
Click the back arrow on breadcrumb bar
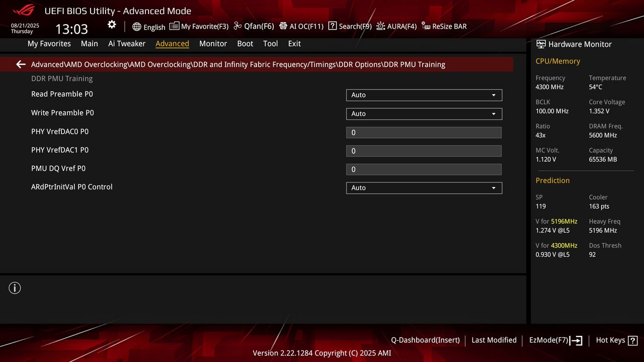[20, 64]
